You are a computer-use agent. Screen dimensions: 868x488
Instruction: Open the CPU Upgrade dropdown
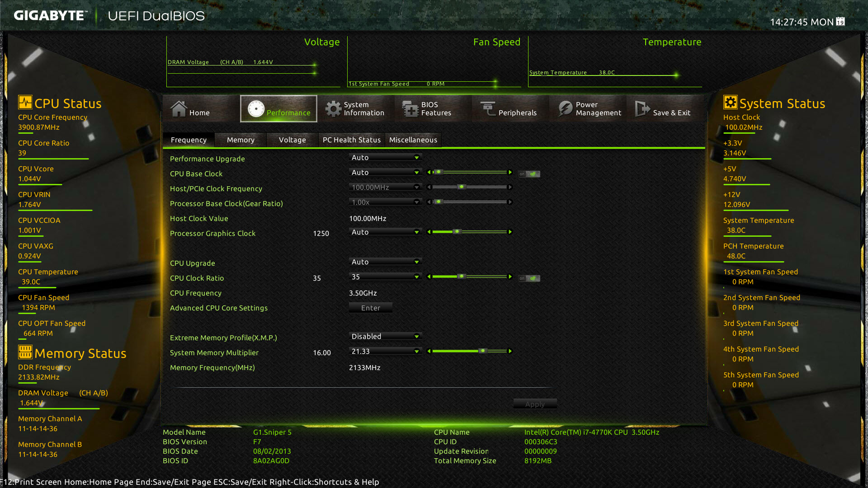[x=385, y=262]
